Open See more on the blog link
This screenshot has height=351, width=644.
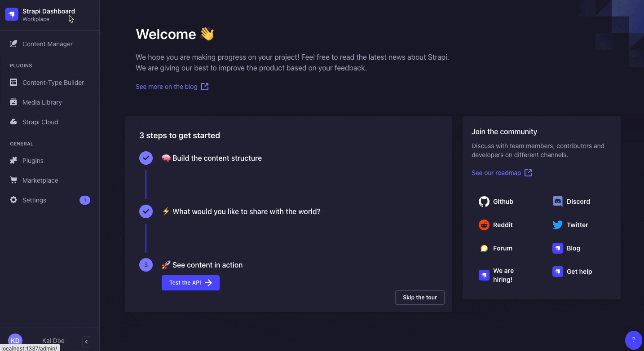click(167, 87)
